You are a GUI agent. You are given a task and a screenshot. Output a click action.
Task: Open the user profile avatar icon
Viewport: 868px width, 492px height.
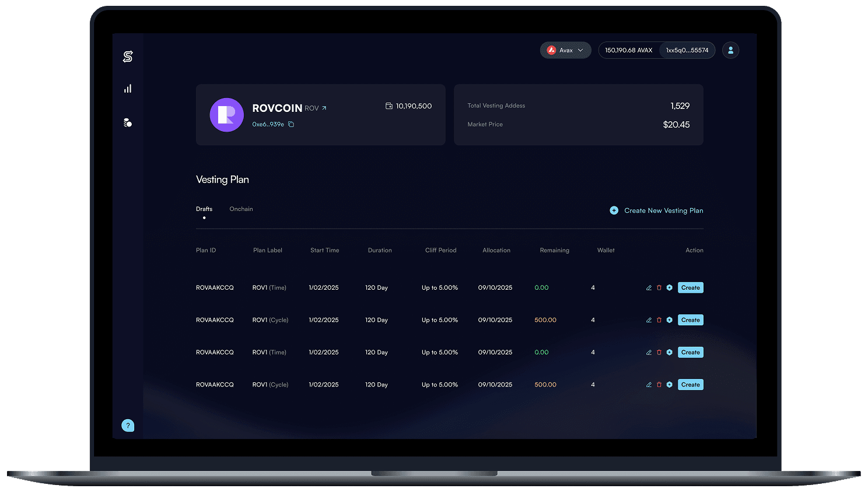730,50
